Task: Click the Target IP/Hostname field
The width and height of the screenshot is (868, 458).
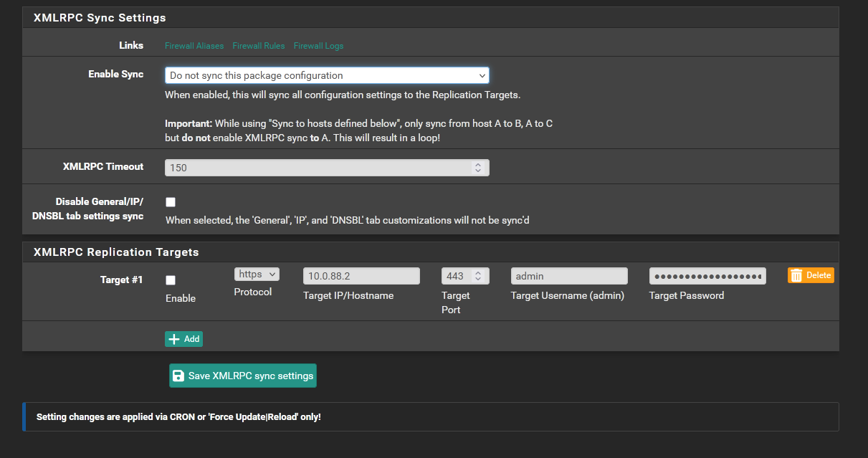Action: pyautogui.click(x=361, y=276)
